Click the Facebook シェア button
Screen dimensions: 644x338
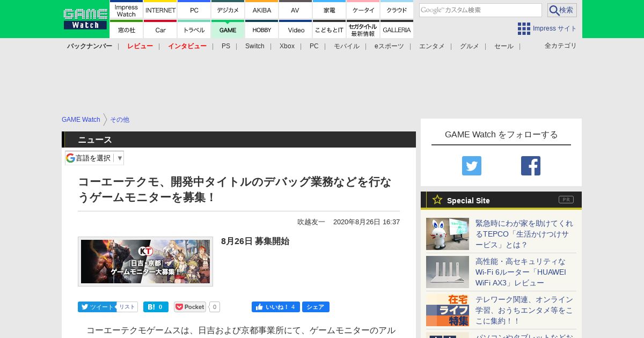(316, 307)
